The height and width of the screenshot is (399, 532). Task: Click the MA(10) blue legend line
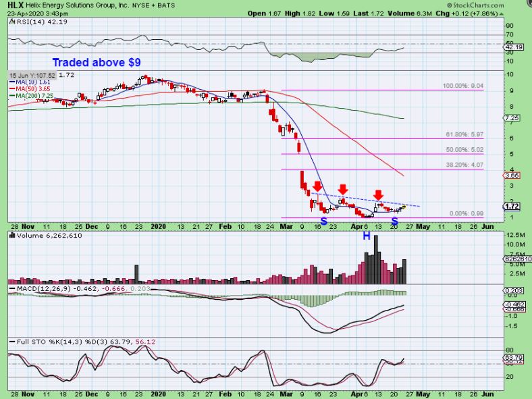12,82
